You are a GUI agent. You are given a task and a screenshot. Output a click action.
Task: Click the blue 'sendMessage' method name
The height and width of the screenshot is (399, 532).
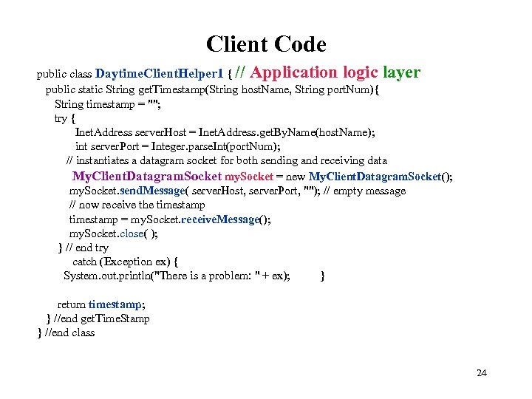click(x=152, y=191)
